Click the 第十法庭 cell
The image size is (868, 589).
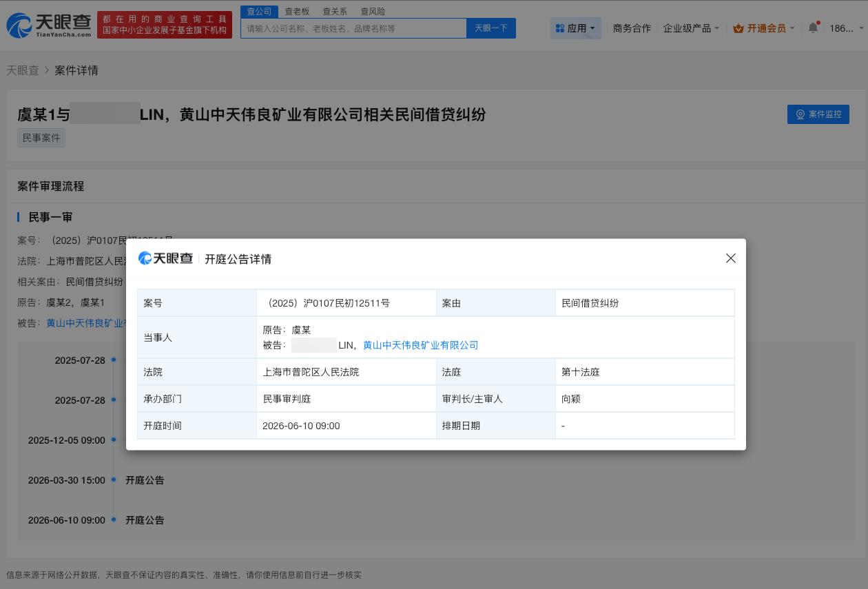pos(645,372)
